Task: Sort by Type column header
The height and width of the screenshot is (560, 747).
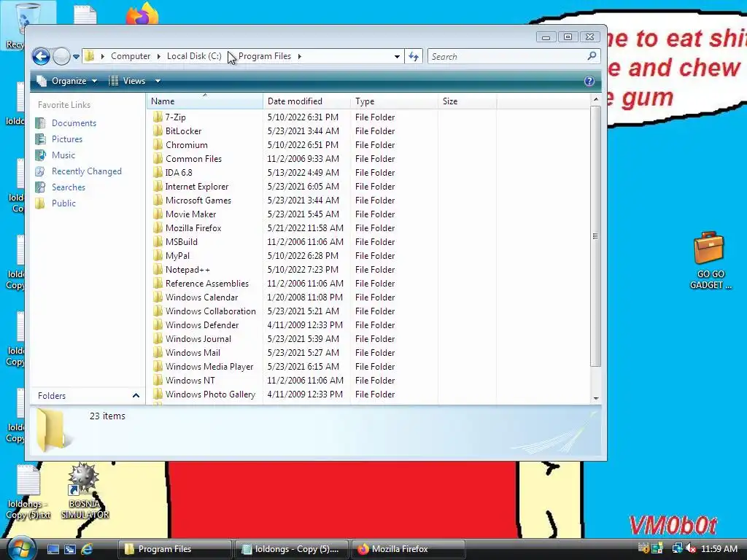Action: point(394,101)
